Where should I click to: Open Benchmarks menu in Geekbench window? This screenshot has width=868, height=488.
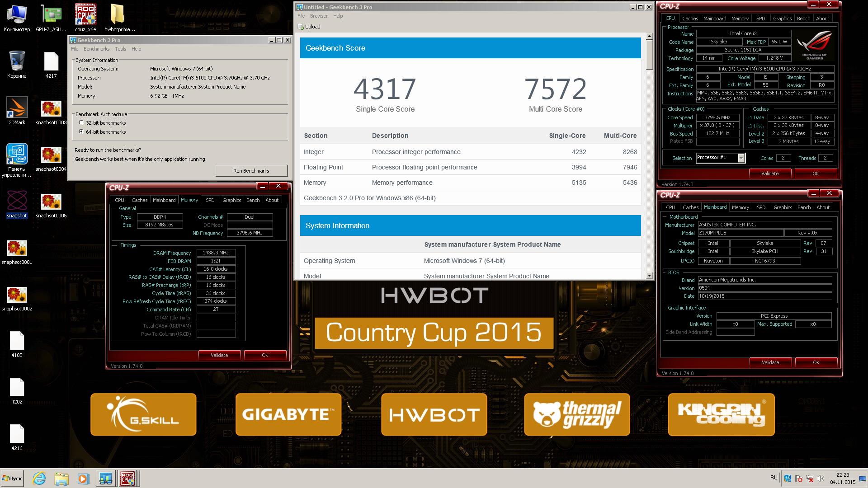[x=96, y=49]
